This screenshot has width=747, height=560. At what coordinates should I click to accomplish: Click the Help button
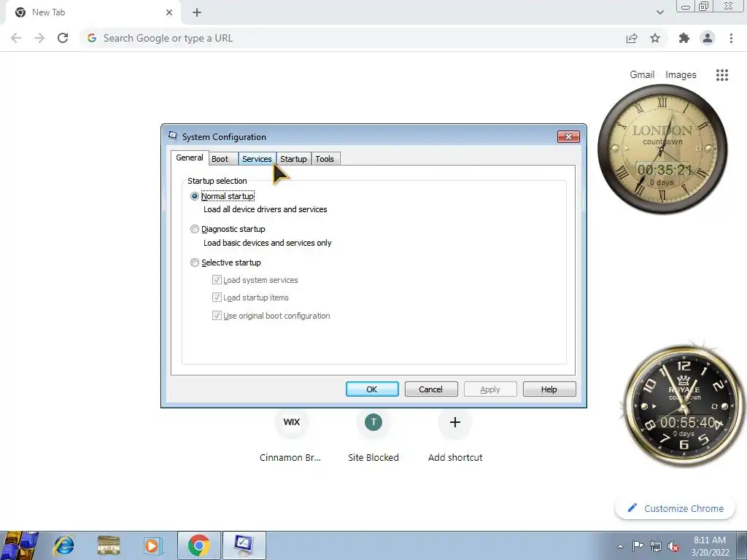(549, 389)
